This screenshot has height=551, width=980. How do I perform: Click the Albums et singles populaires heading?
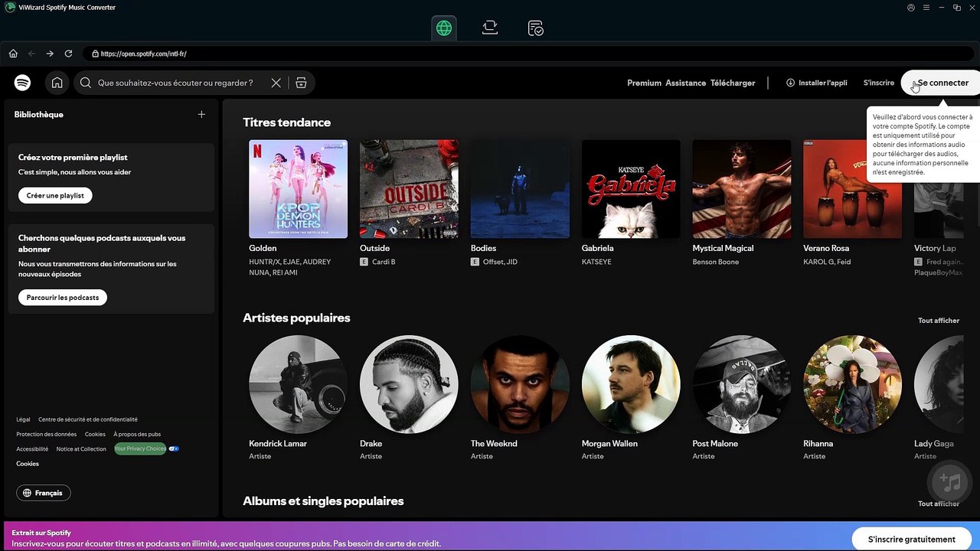pos(323,501)
